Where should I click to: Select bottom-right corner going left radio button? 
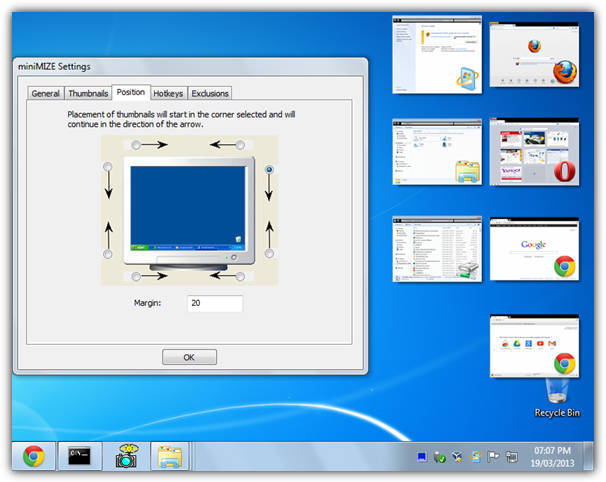pos(240,276)
